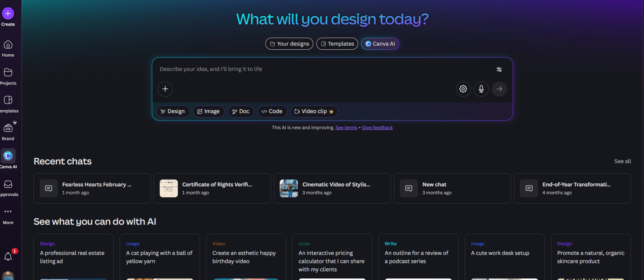Select esthetic happy birthday video suggestion
This screenshot has height=280, width=644.
(x=246, y=257)
